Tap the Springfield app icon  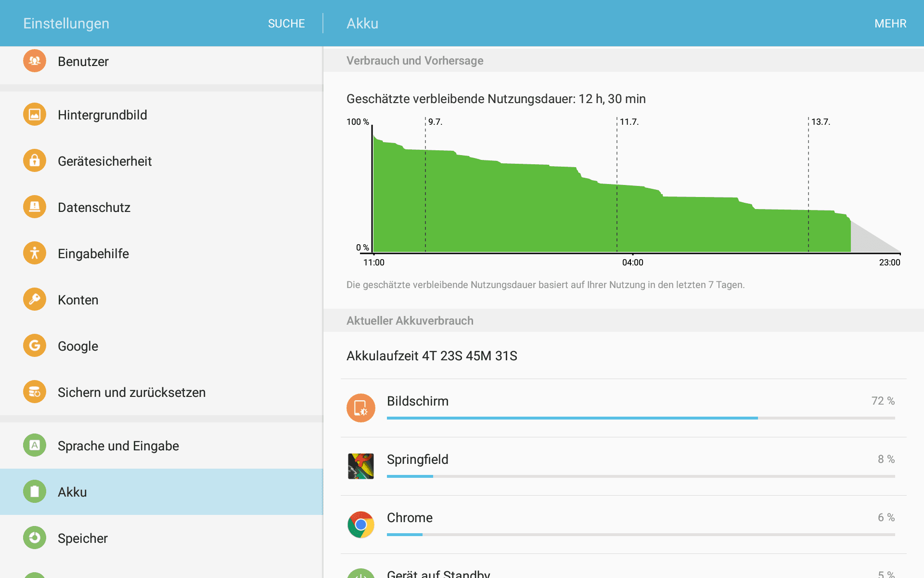coord(361,466)
